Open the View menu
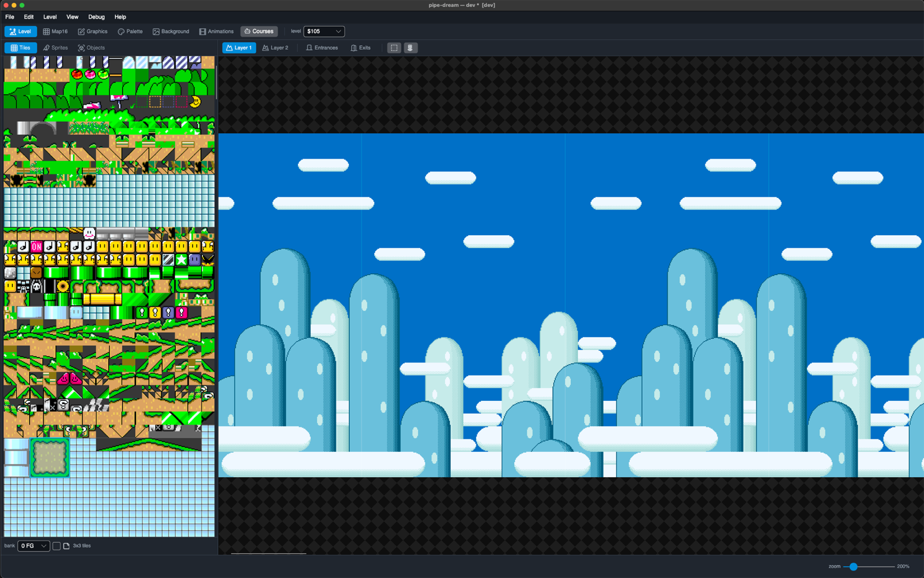924x578 pixels. click(x=72, y=17)
